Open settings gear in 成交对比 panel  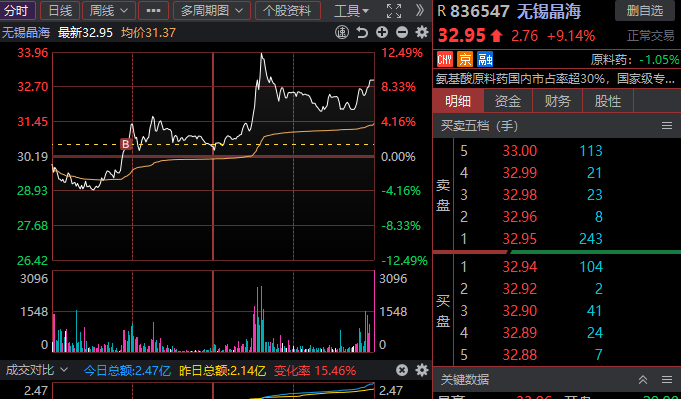[422, 370]
